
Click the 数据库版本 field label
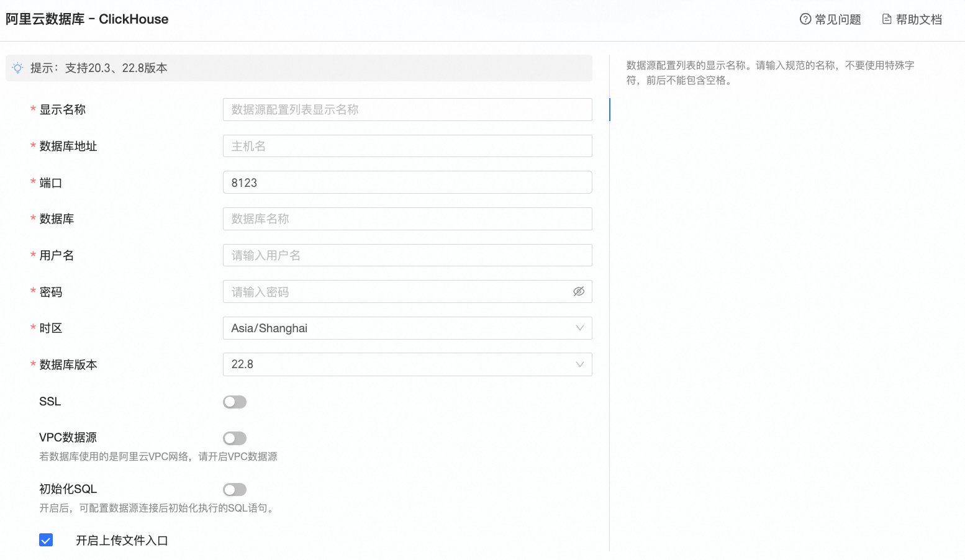68,364
